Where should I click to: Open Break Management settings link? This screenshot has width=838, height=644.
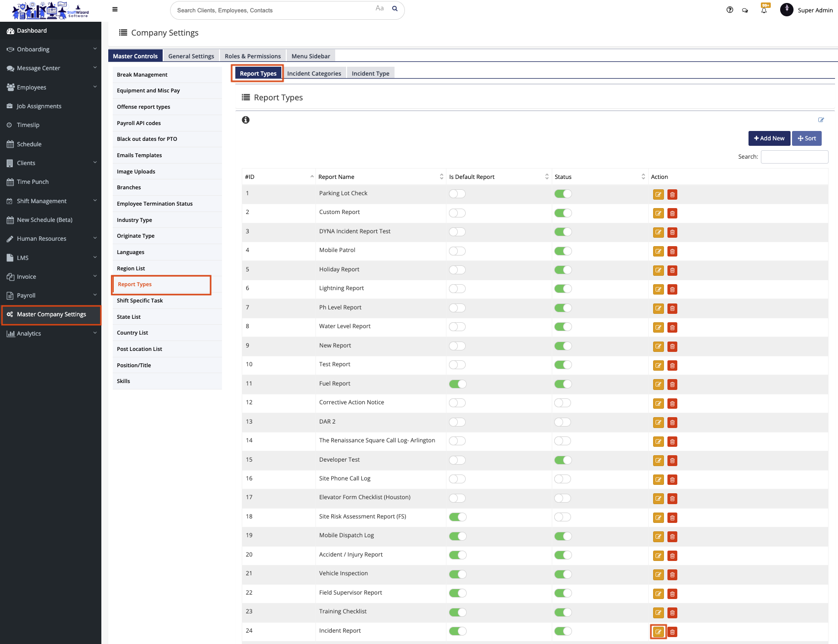tap(142, 75)
